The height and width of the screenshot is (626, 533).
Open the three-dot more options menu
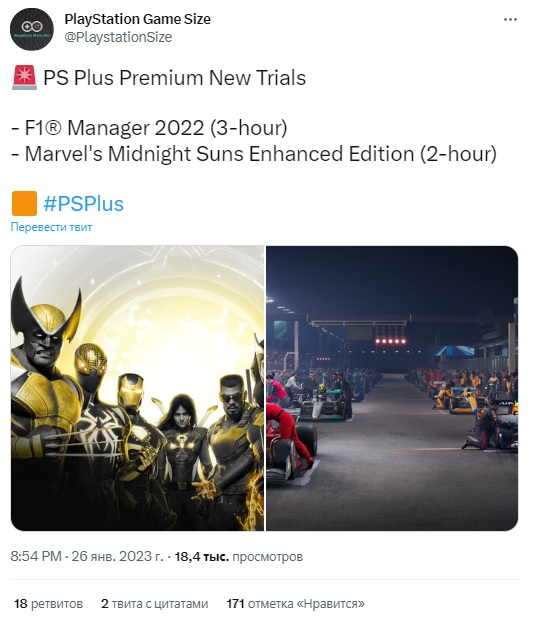[x=510, y=20]
